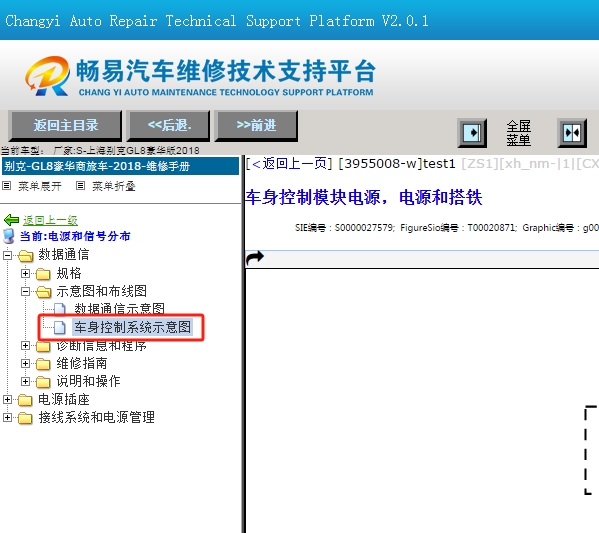Expand the 规格 folder node

25,274
